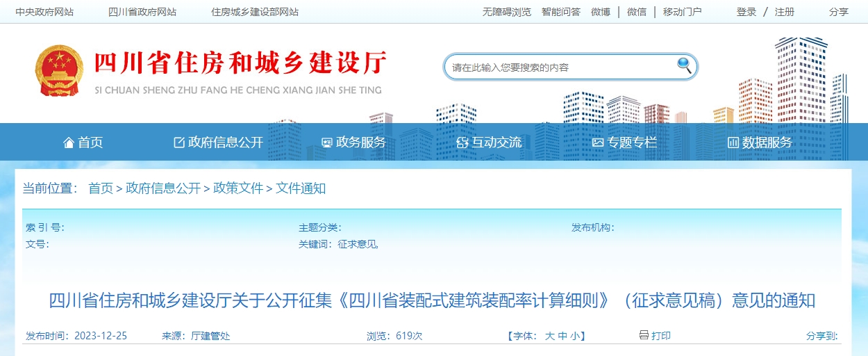Click the 索引号 label

(x=45, y=228)
